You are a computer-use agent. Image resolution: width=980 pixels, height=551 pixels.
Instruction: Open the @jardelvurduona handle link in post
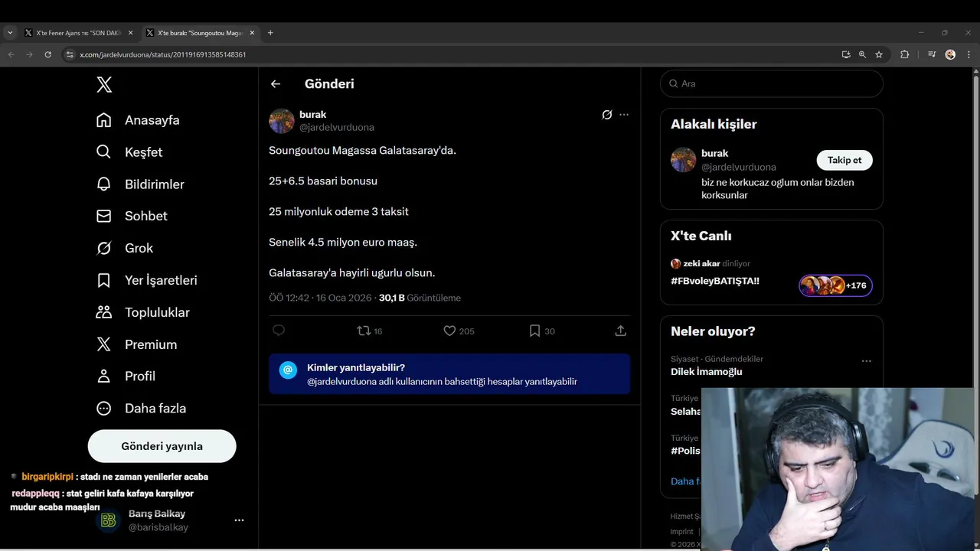337,127
